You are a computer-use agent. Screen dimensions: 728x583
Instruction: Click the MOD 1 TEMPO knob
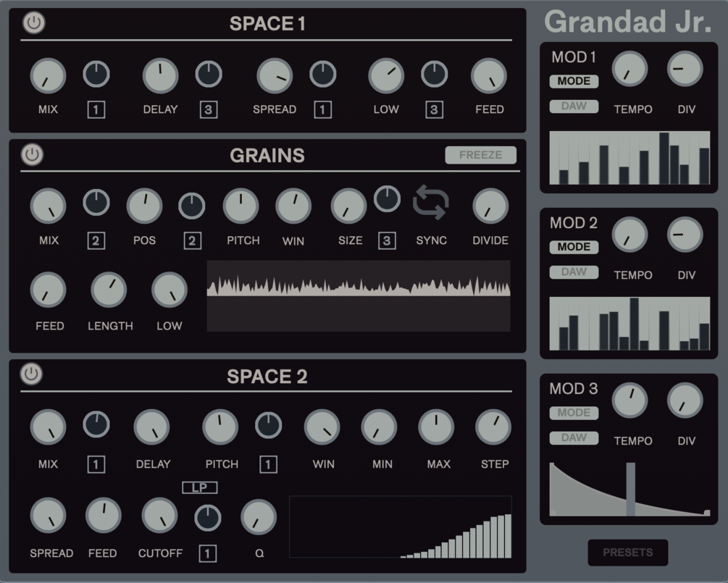coord(629,69)
